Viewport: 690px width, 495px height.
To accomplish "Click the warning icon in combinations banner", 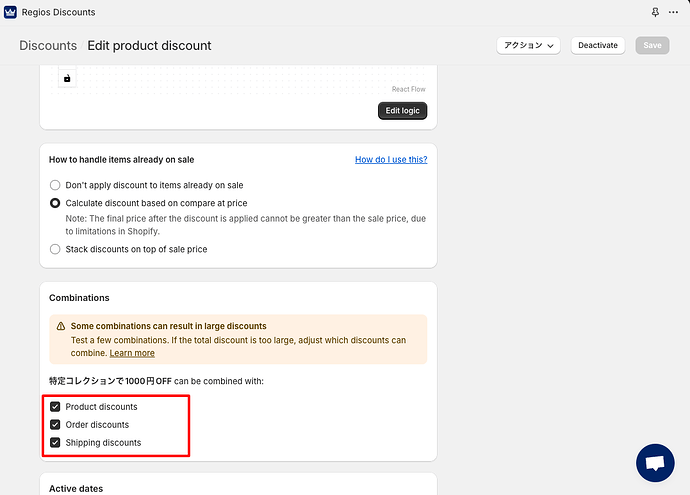I will [61, 326].
